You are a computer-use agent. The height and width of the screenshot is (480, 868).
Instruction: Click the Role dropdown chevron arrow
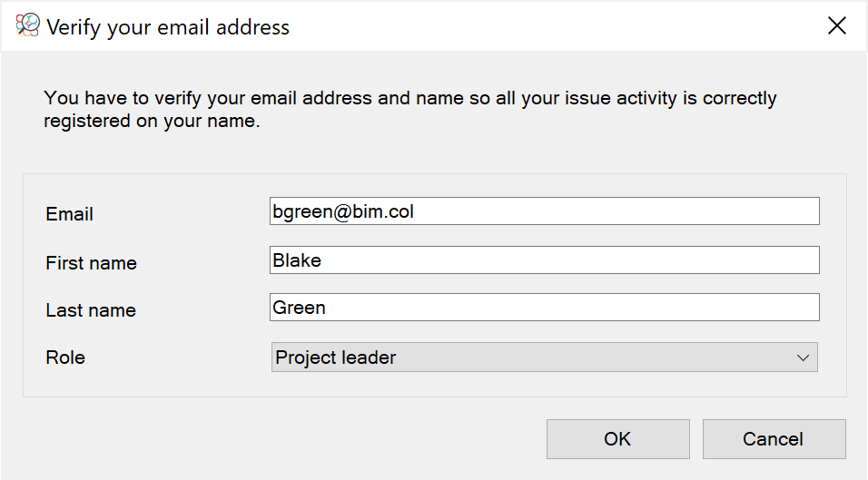[x=803, y=358]
